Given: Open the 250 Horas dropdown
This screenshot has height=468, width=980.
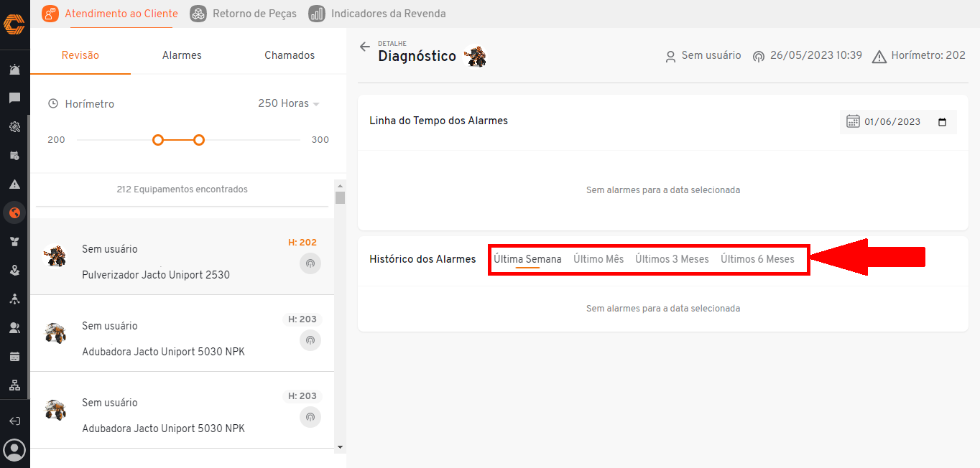Looking at the screenshot, I should [289, 103].
